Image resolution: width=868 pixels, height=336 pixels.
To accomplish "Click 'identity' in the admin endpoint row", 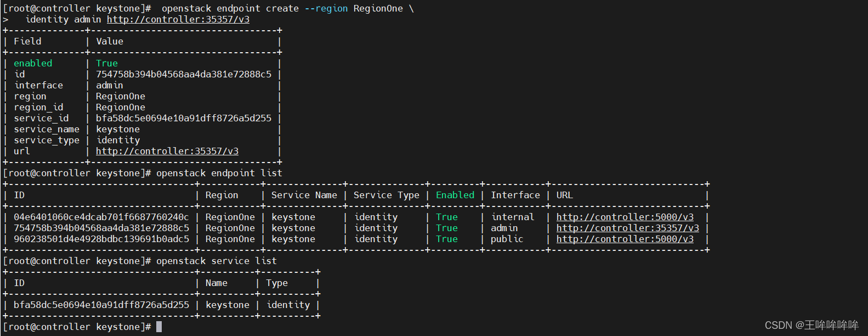I will [x=376, y=228].
